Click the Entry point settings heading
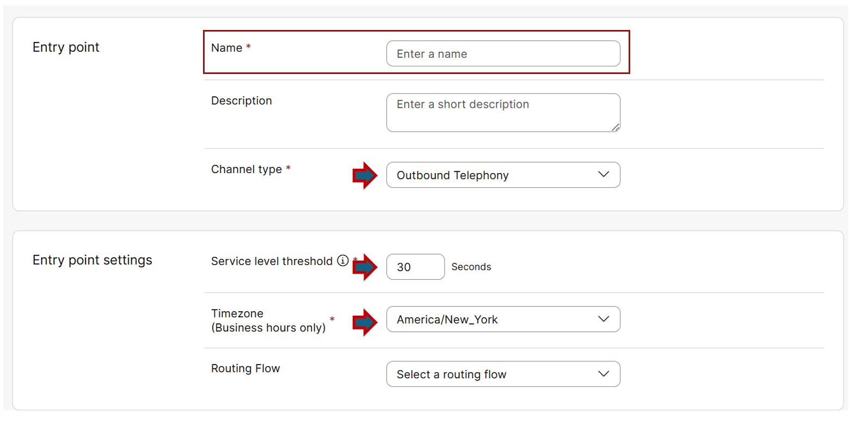868x425 pixels. (93, 260)
